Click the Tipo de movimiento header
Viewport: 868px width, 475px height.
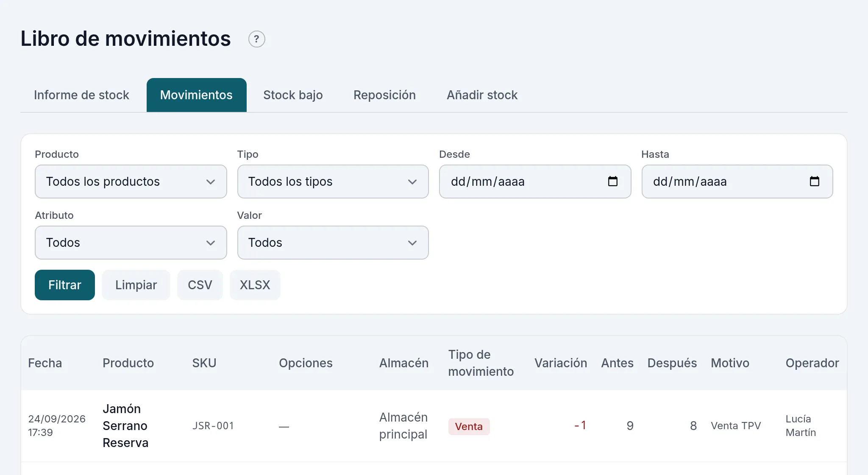click(481, 363)
